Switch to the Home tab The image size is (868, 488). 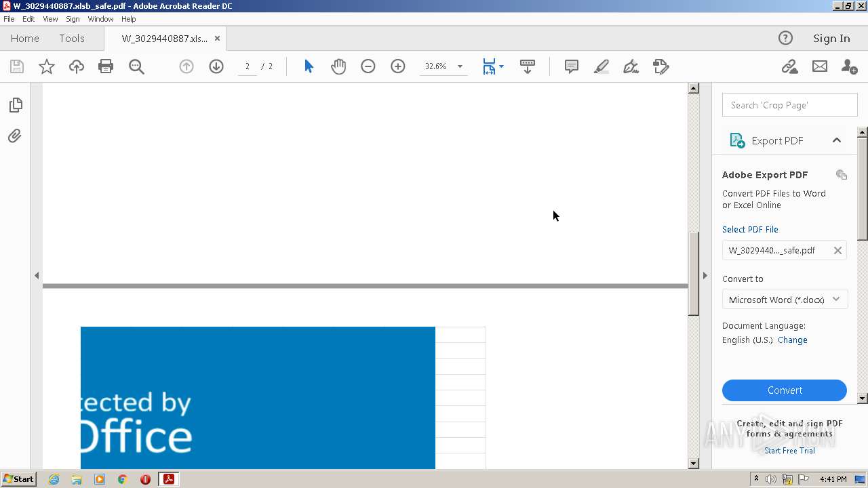click(25, 38)
